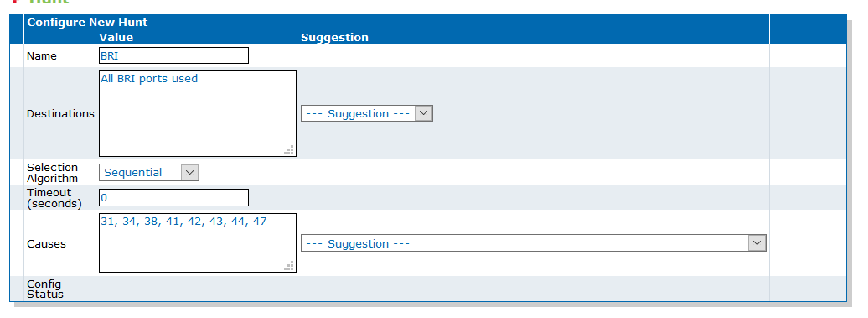The image size is (868, 318).
Task: Click the Config Status label
Action: tap(45, 289)
